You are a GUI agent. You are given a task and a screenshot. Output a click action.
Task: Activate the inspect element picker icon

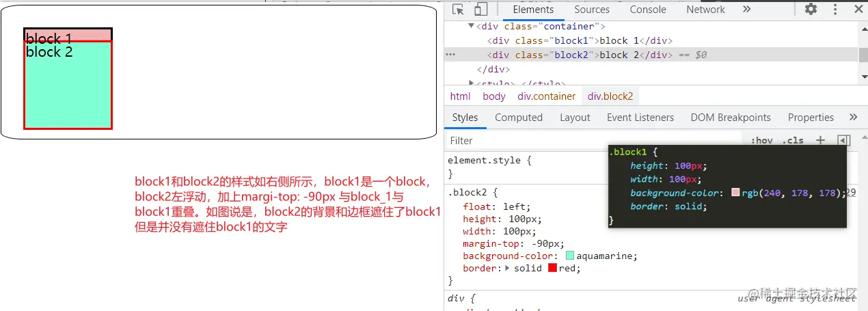pos(458,10)
